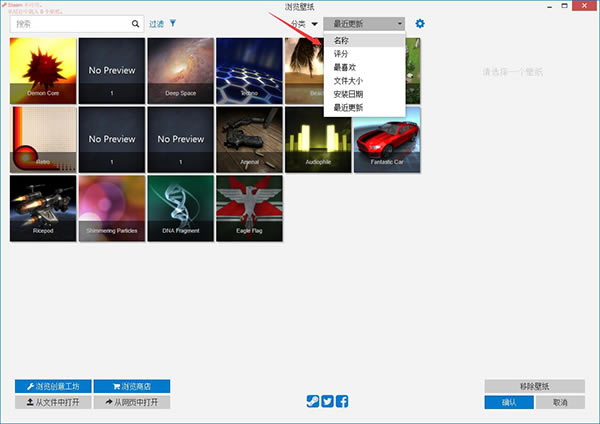Click 从网页中打开 button
The image size is (600, 424).
pos(132,402)
